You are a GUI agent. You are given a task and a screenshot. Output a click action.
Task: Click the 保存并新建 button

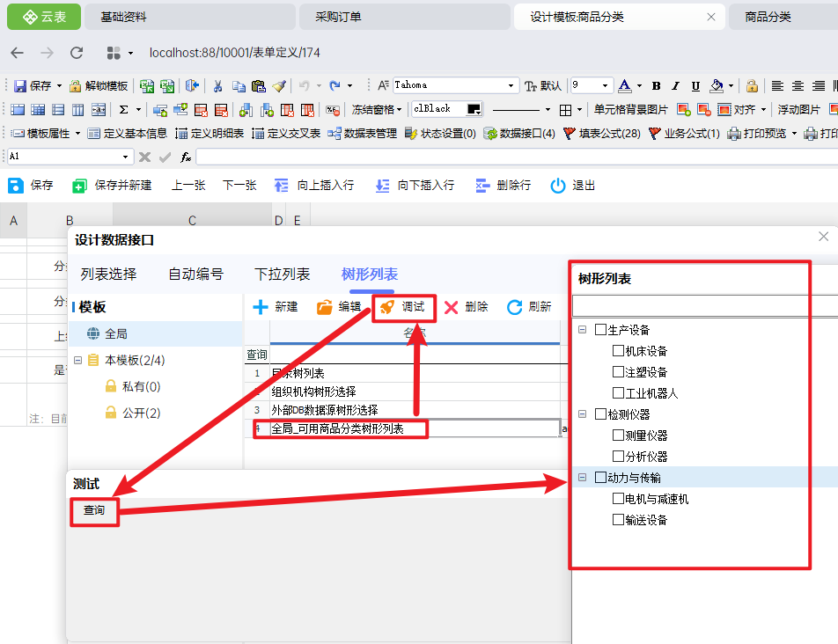pos(112,186)
